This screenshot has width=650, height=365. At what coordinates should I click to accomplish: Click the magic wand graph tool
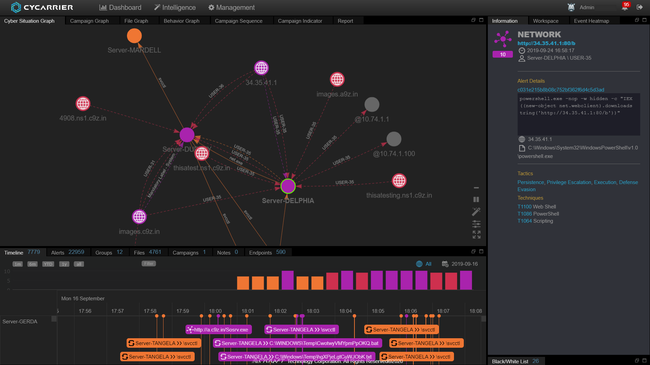(x=476, y=212)
